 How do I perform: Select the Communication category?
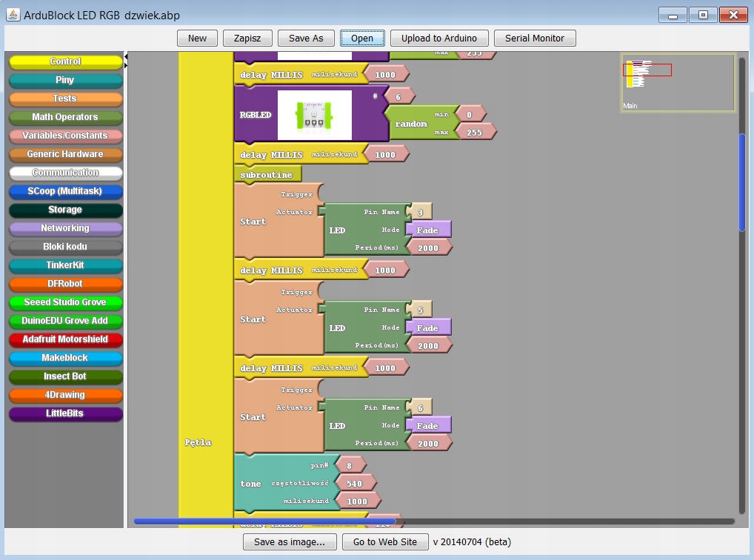(65, 173)
